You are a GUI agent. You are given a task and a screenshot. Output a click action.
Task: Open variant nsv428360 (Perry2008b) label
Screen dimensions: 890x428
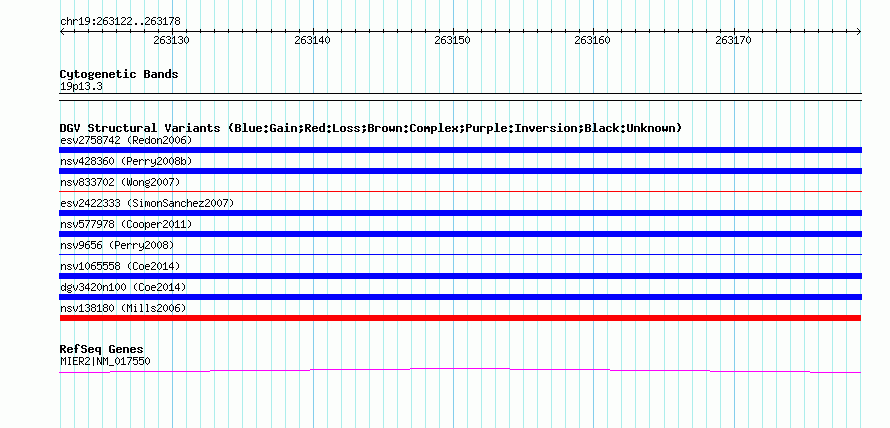(x=126, y=161)
